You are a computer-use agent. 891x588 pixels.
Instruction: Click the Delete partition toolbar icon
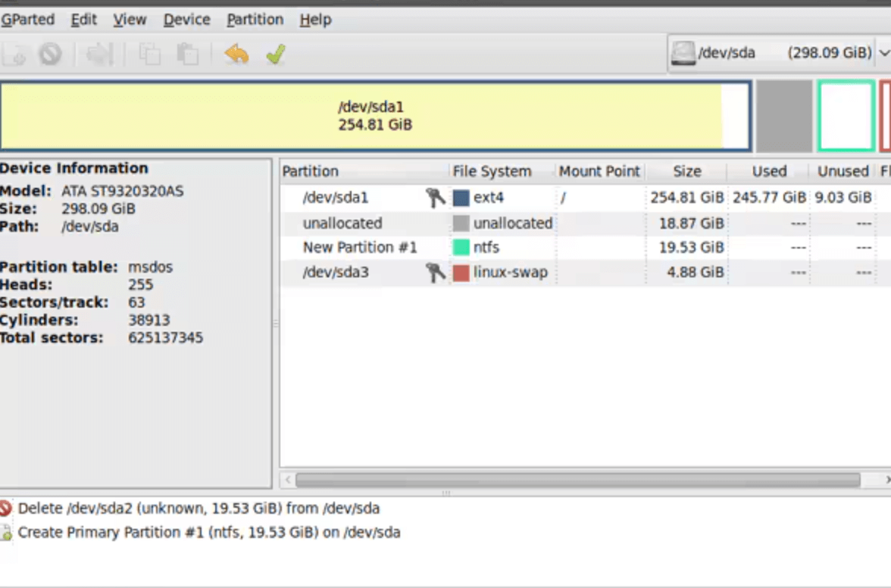click(51, 54)
